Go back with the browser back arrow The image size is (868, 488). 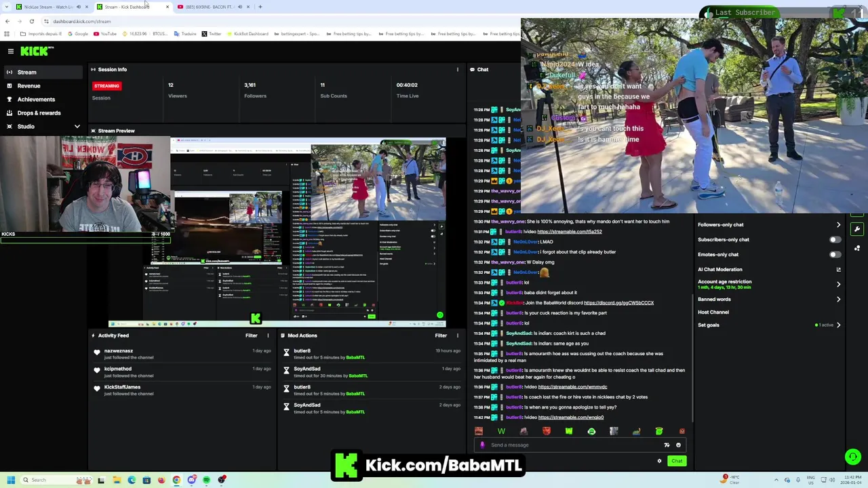7,21
